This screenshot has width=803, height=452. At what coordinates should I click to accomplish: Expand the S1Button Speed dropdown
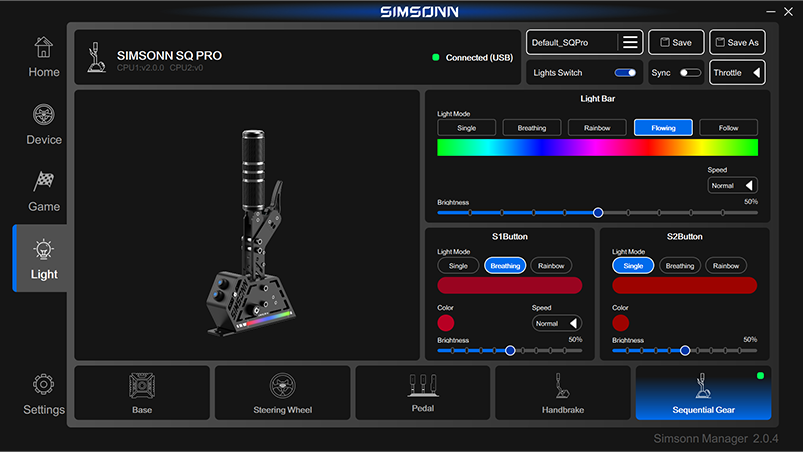coord(557,323)
